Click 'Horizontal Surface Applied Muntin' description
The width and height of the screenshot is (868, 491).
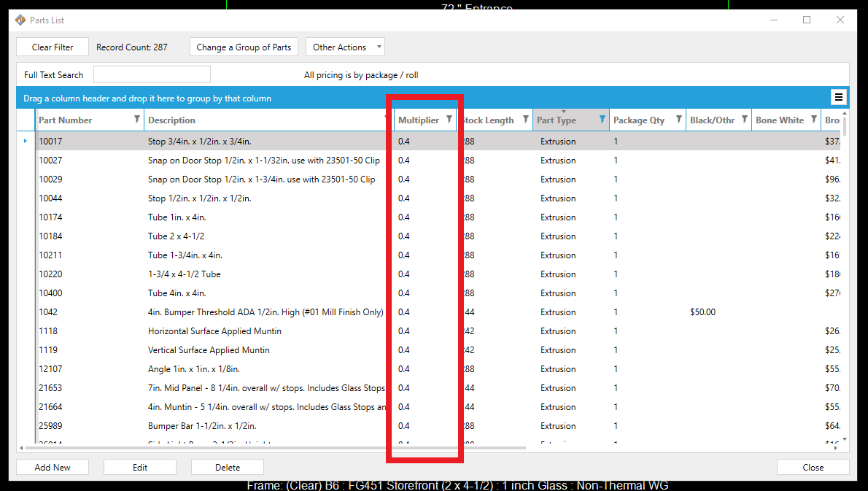tap(214, 331)
